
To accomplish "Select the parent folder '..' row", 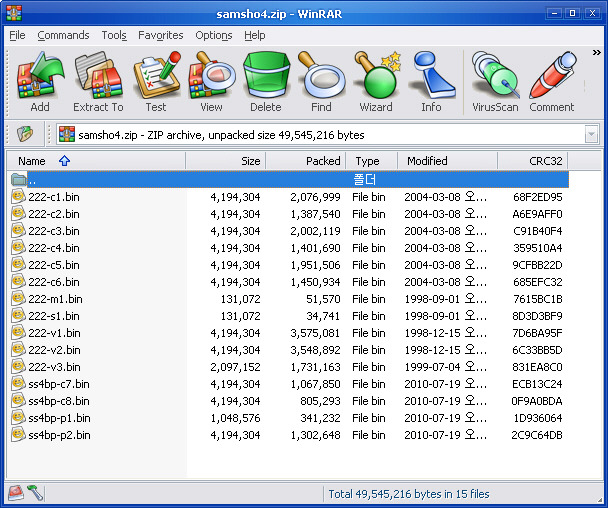I will click(x=289, y=180).
